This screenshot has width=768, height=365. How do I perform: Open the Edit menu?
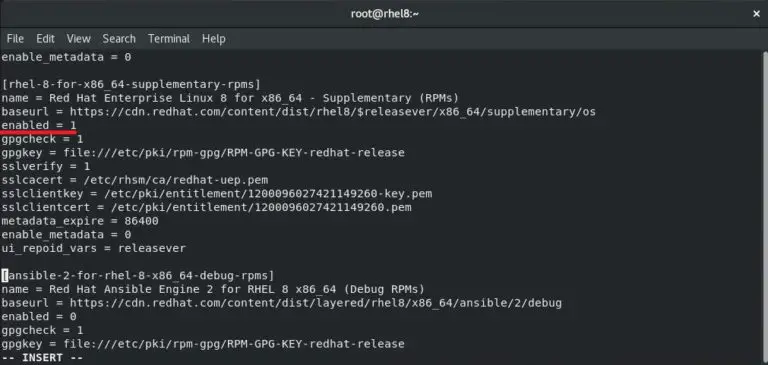[45, 39]
